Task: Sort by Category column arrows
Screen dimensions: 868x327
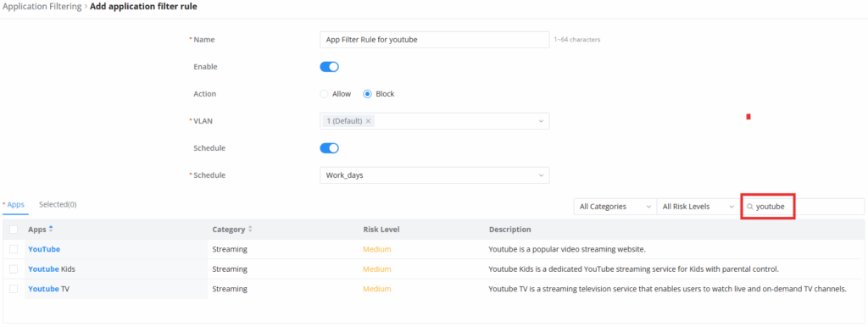Action: (250, 229)
